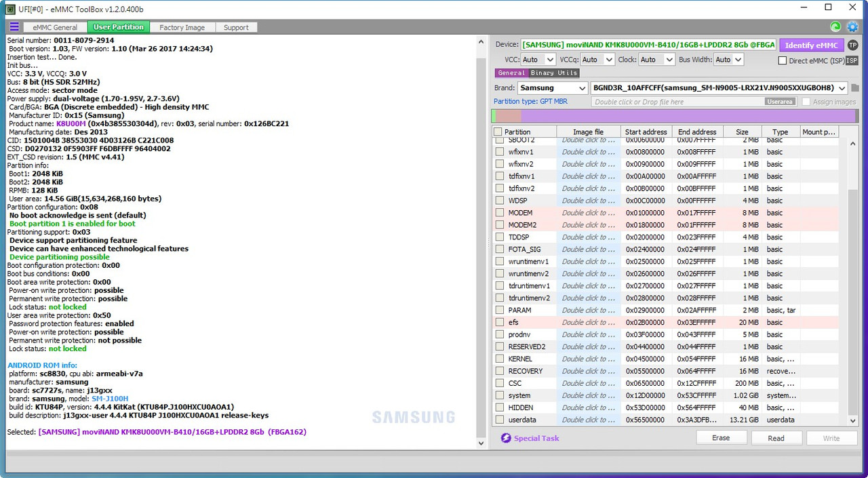Click the log panel vertical scrollbar
This screenshot has height=478, width=868.
click(x=481, y=241)
